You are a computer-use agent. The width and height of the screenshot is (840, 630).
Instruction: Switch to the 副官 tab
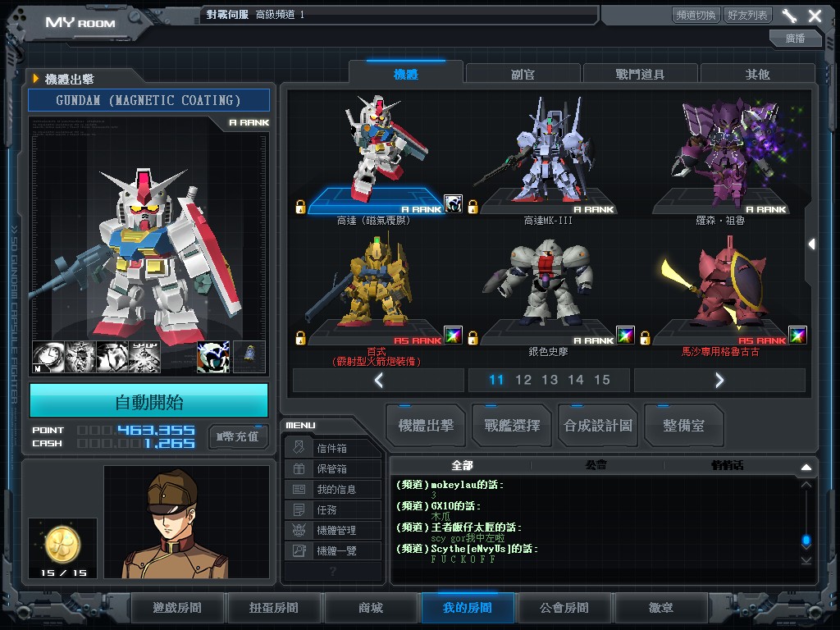tap(523, 74)
